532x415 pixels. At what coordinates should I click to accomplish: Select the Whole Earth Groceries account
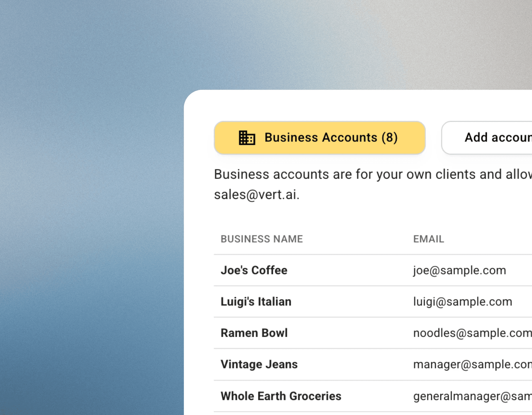(281, 396)
